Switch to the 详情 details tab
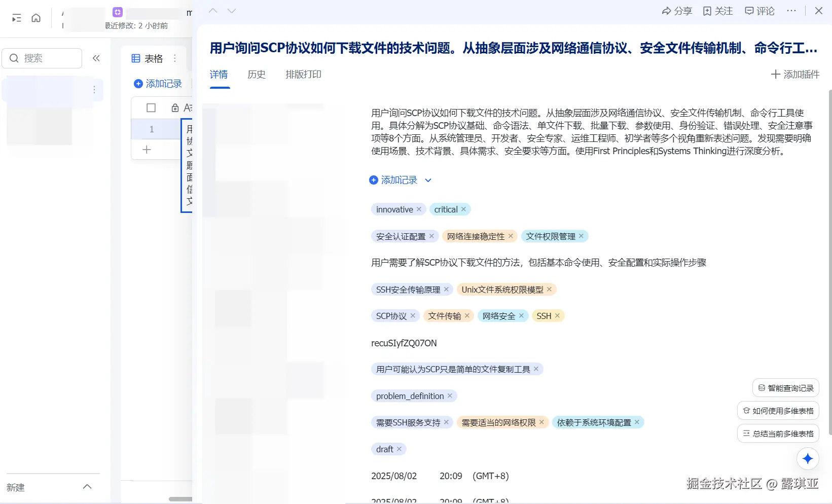This screenshot has height=504, width=832. coord(219,75)
